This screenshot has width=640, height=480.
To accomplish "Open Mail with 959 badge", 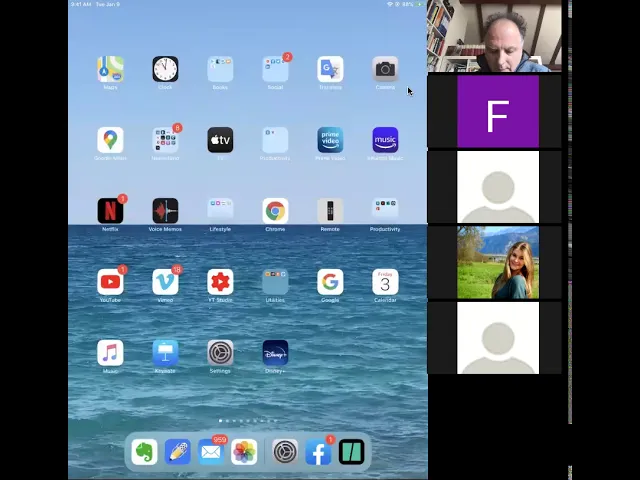I will (x=211, y=452).
